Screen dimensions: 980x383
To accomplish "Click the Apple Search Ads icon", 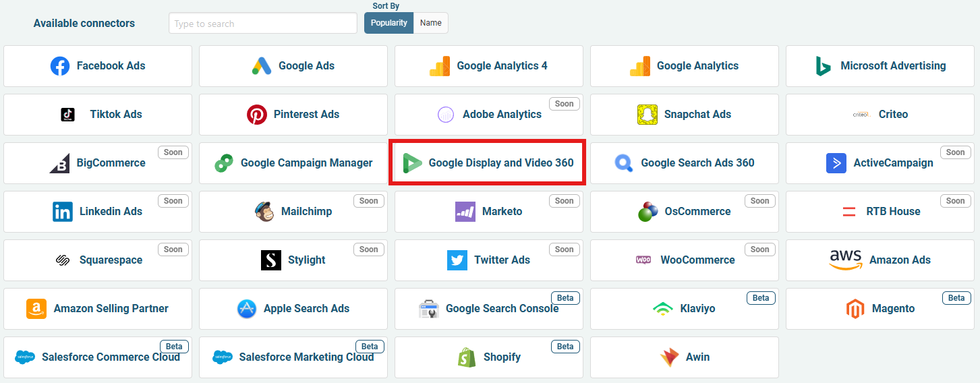I will click(x=247, y=309).
